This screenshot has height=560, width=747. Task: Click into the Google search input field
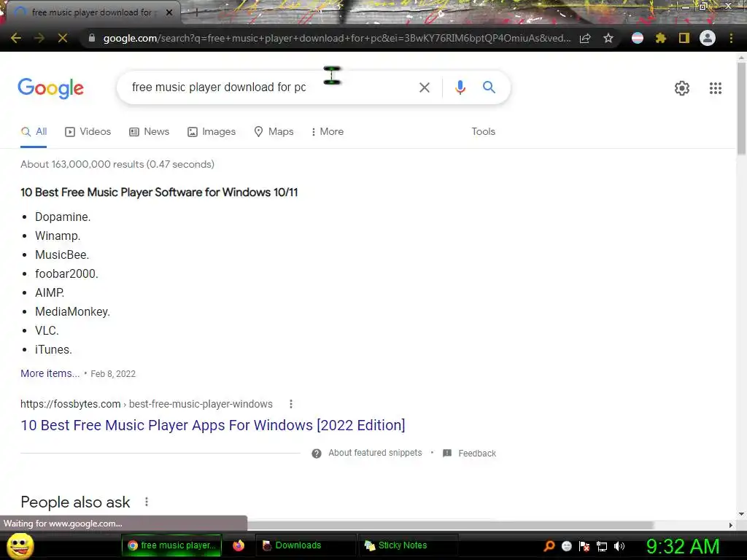pos(267,87)
